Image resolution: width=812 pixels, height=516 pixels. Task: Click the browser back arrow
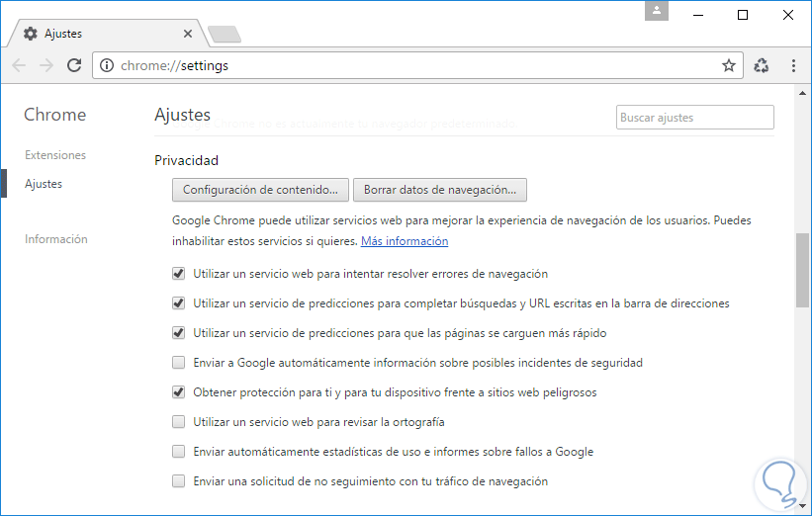[x=19, y=65]
